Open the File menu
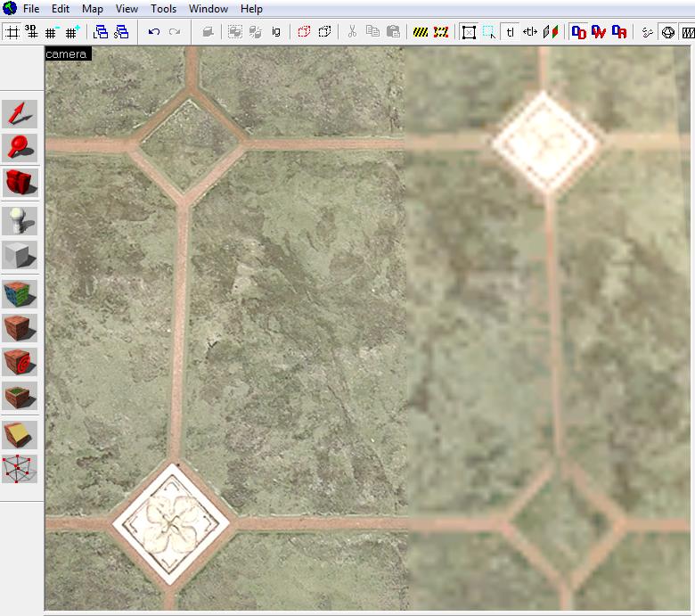The image size is (695, 616). (x=31, y=9)
